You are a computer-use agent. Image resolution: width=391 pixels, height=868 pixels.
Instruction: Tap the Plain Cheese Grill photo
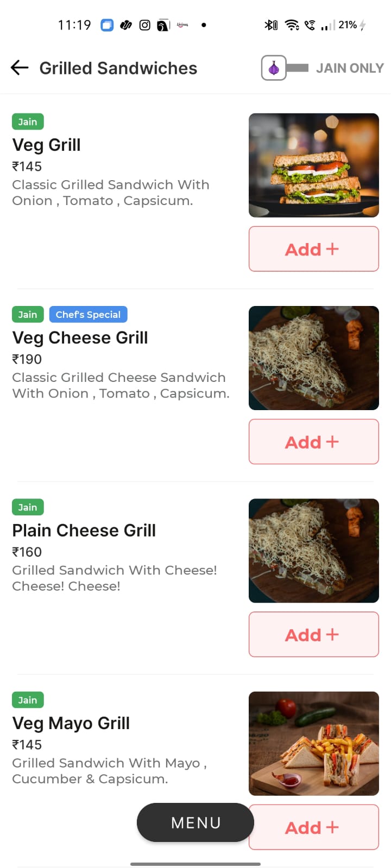pos(313,550)
